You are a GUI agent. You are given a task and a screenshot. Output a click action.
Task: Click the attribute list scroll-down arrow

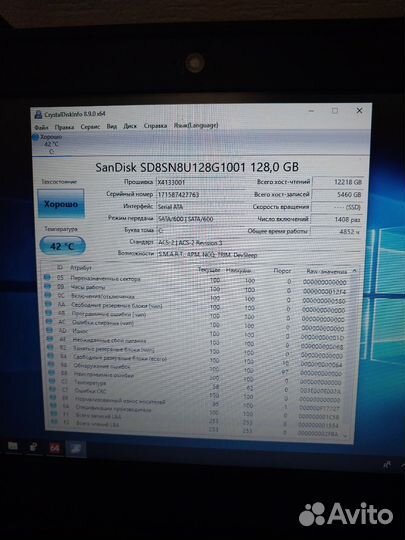(346, 436)
